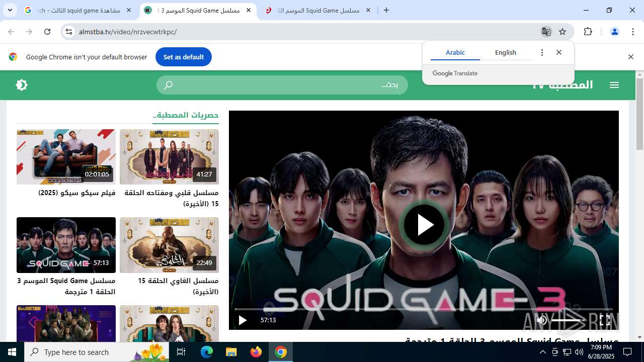Screen dimensions: 644x362
Task: Close the first squid game search tab
Action: tap(129, 10)
